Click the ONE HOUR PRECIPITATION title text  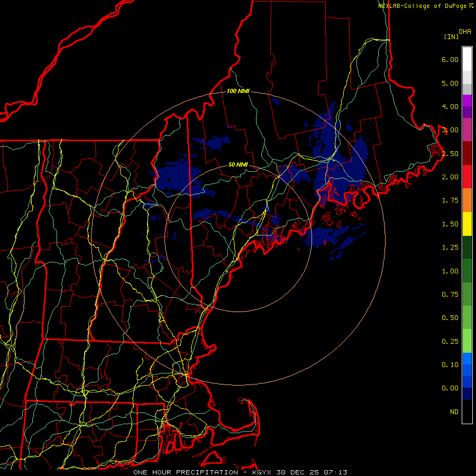186,472
